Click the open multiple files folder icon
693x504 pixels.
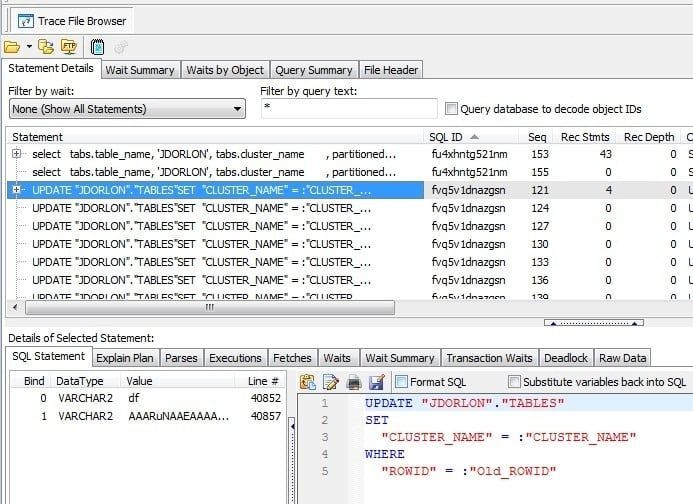pos(46,46)
